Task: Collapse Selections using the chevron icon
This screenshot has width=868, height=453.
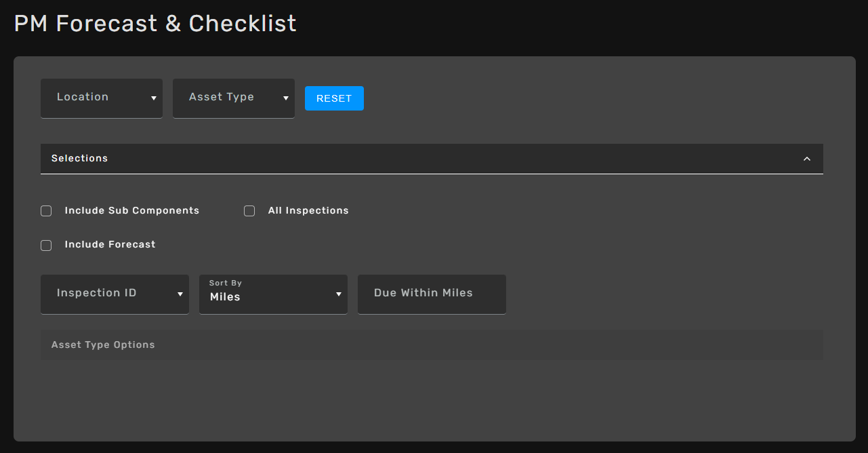Action: pos(806,159)
